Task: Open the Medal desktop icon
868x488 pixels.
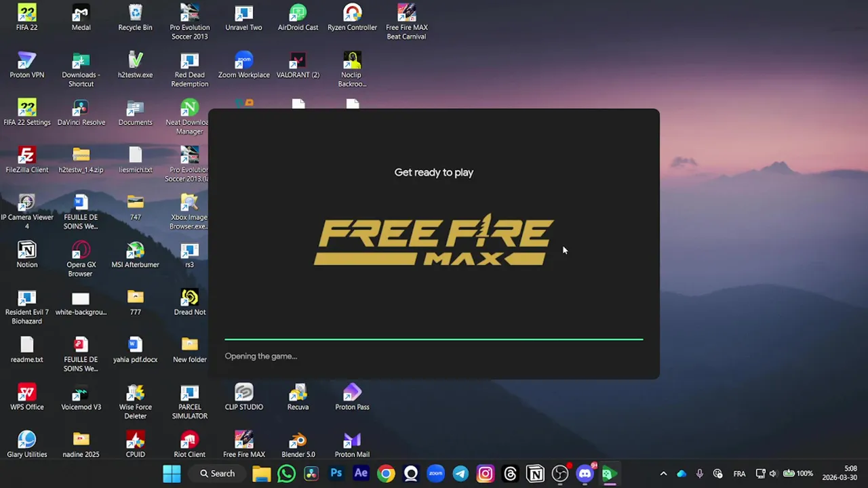Action: 81,18
